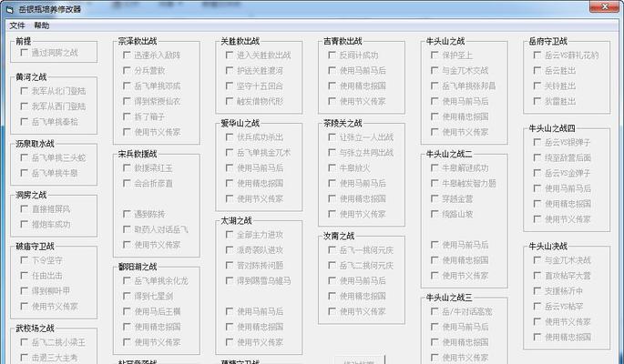Tick 与金兀术决战 checkbox

tap(537, 260)
